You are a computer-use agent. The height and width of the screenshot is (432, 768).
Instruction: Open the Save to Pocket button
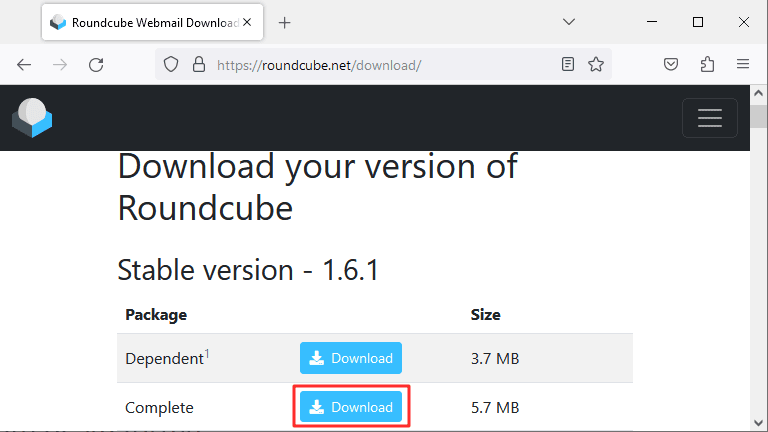click(671, 64)
